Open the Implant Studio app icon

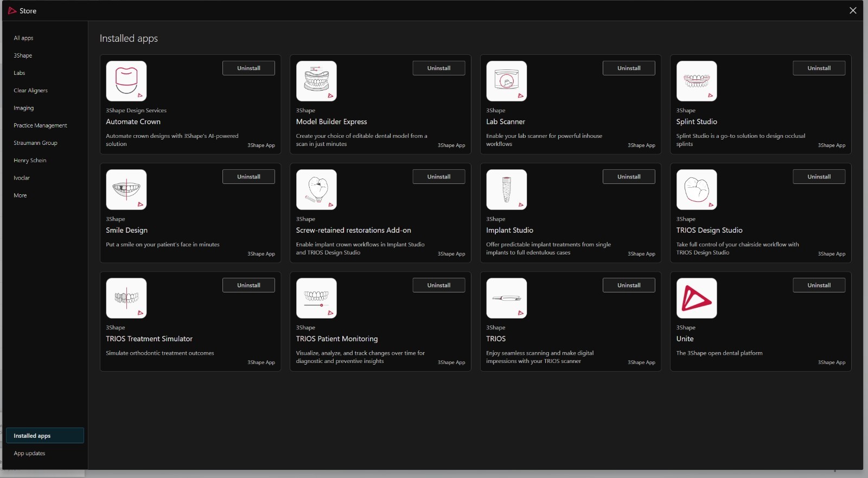tap(507, 189)
